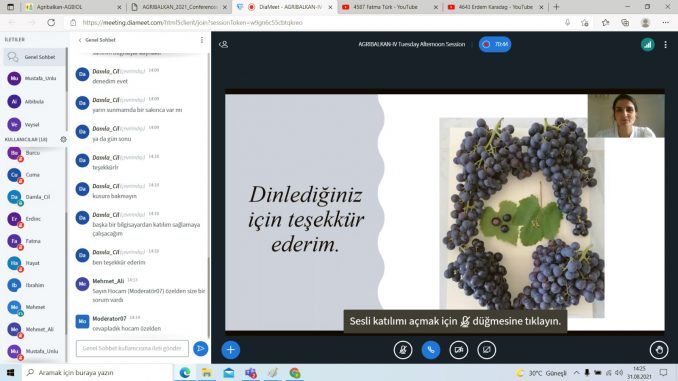Image resolution: width=678 pixels, height=381 pixels.
Task: Switch to the 4587 Fatma Türk YouTube tab
Action: pos(386,7)
